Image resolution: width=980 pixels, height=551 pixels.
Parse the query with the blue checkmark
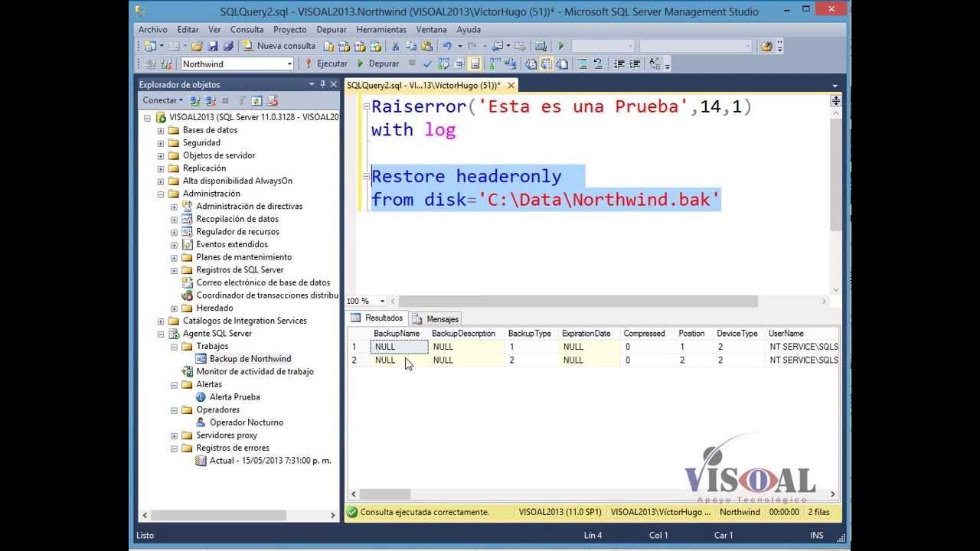point(427,64)
